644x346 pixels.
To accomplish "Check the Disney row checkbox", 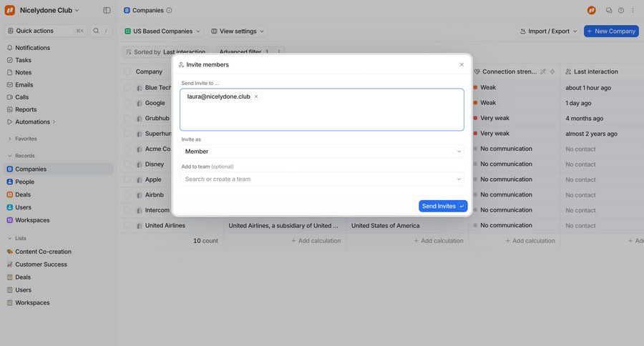I will click(127, 164).
